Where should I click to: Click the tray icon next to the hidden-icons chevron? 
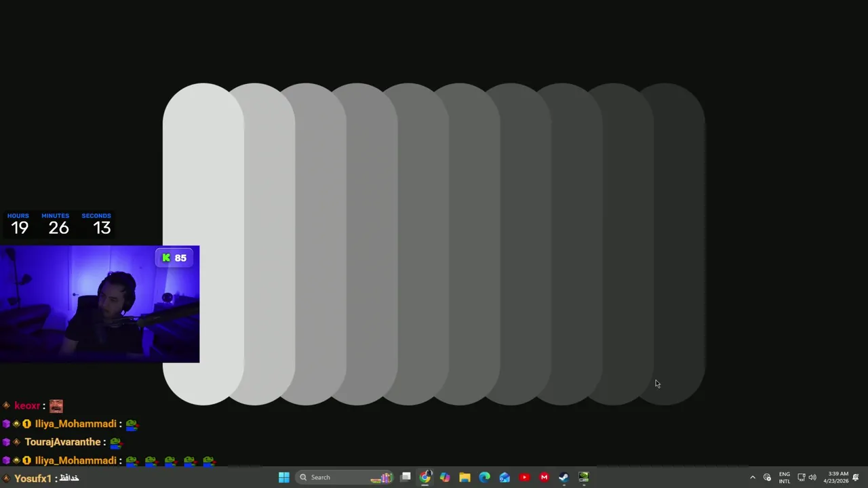[x=767, y=477]
